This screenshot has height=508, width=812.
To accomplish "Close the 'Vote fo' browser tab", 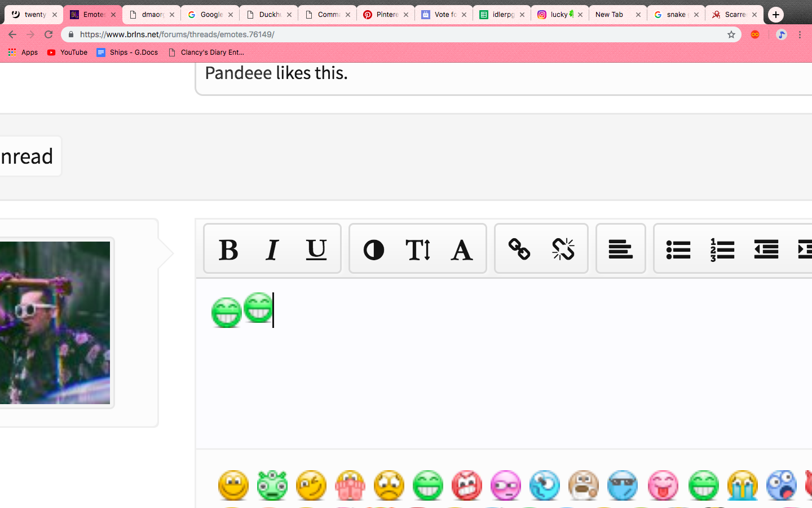I will point(464,15).
